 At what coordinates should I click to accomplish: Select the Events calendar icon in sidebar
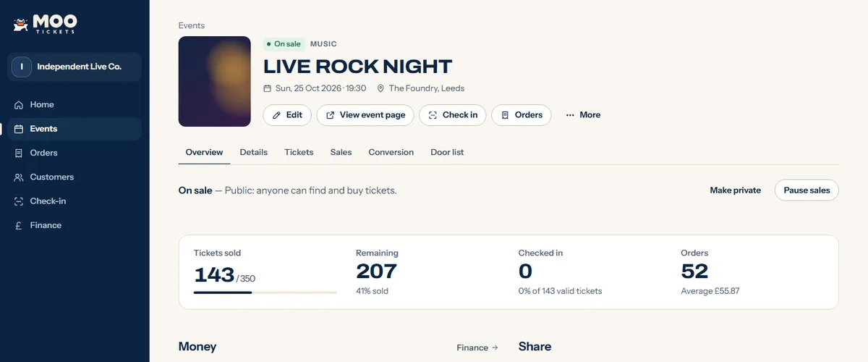pos(19,129)
